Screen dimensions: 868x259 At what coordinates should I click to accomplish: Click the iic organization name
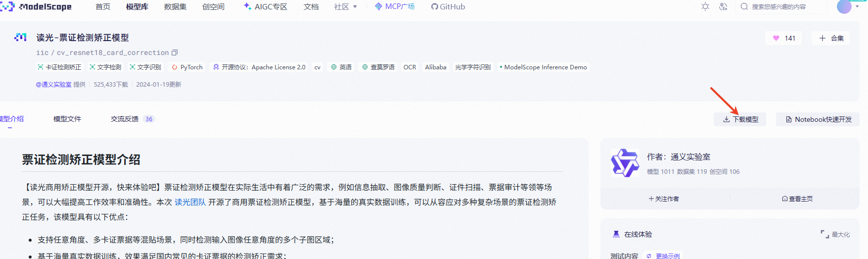click(x=43, y=52)
